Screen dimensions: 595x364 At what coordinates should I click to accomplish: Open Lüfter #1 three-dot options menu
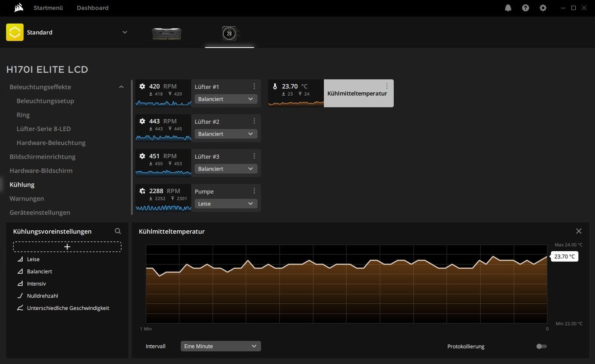point(254,87)
